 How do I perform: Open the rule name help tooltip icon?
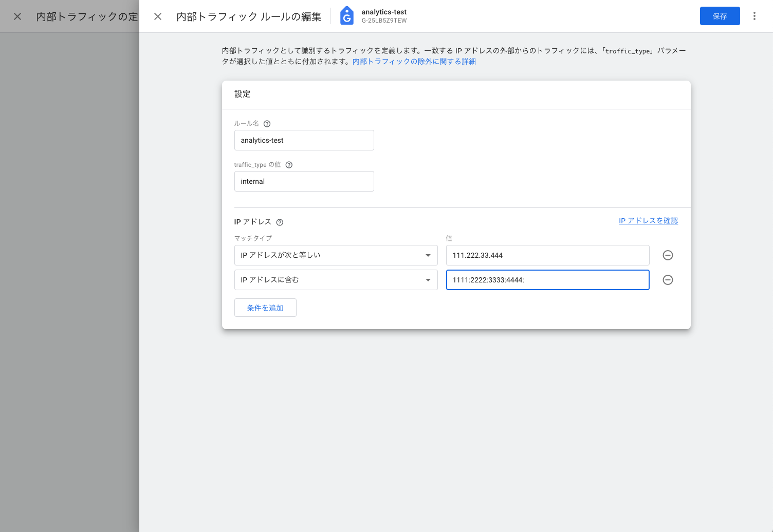tap(267, 123)
